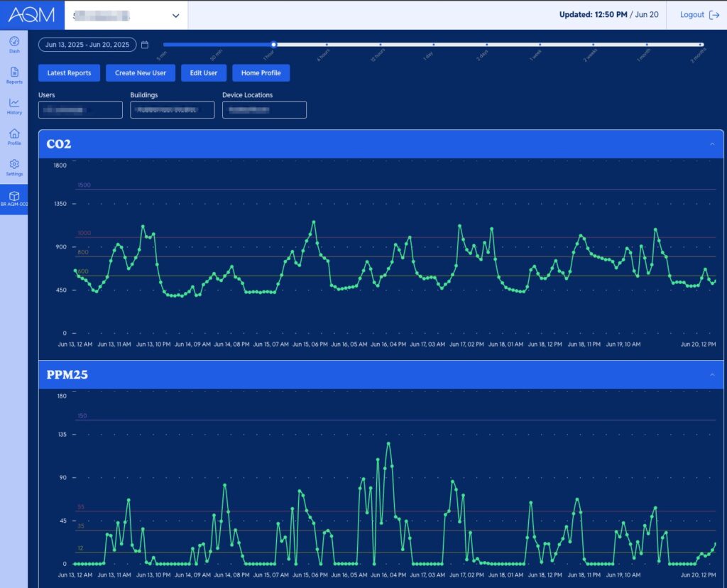Image resolution: width=727 pixels, height=588 pixels.
Task: Click CO2 x-axis label 'Jun 20, 12 PM'
Action: 698,344
